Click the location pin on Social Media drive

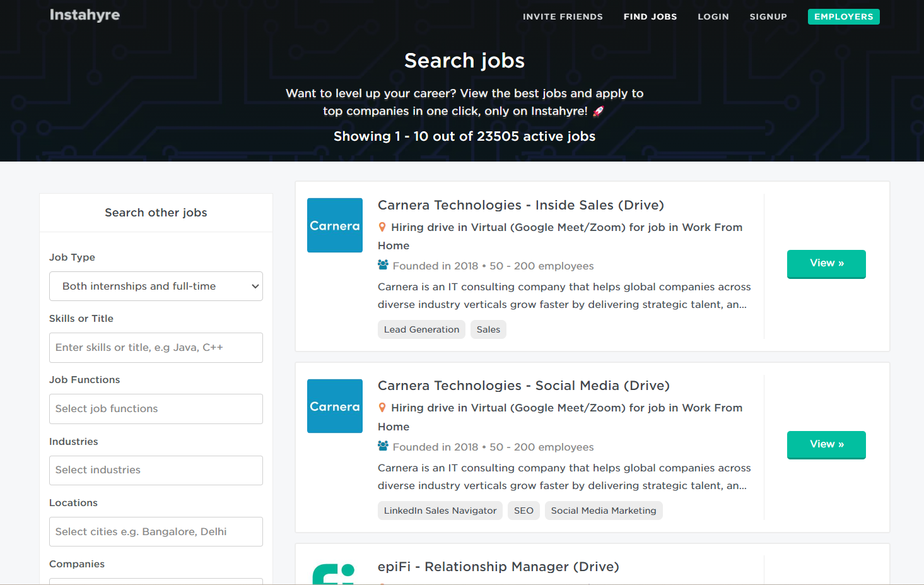point(382,408)
